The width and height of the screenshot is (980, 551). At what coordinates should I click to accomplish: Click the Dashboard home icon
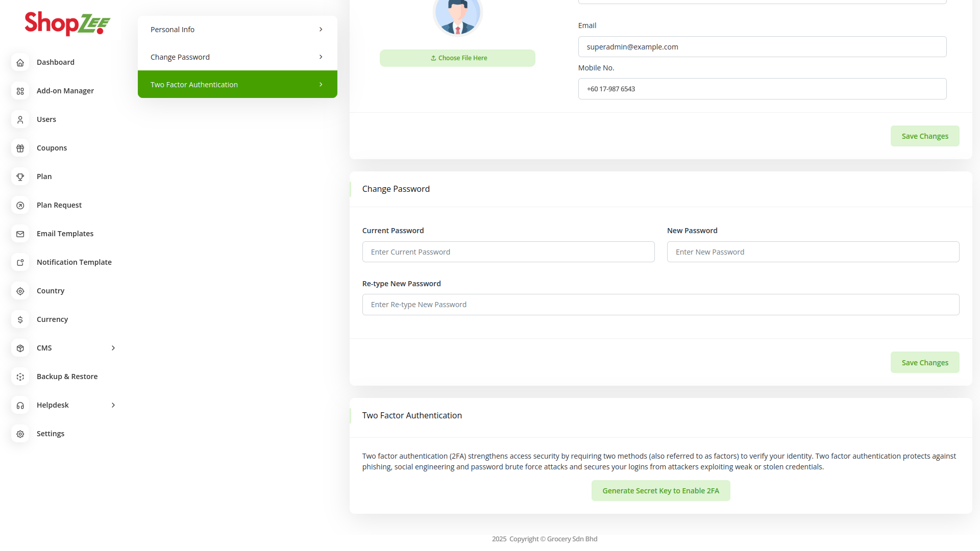click(x=20, y=62)
